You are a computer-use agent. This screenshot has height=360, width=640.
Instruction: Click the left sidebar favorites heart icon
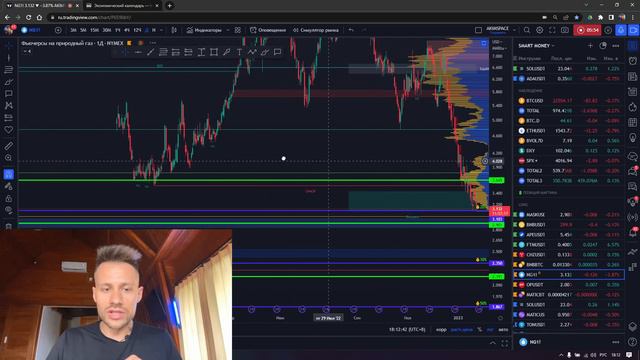click(9, 130)
